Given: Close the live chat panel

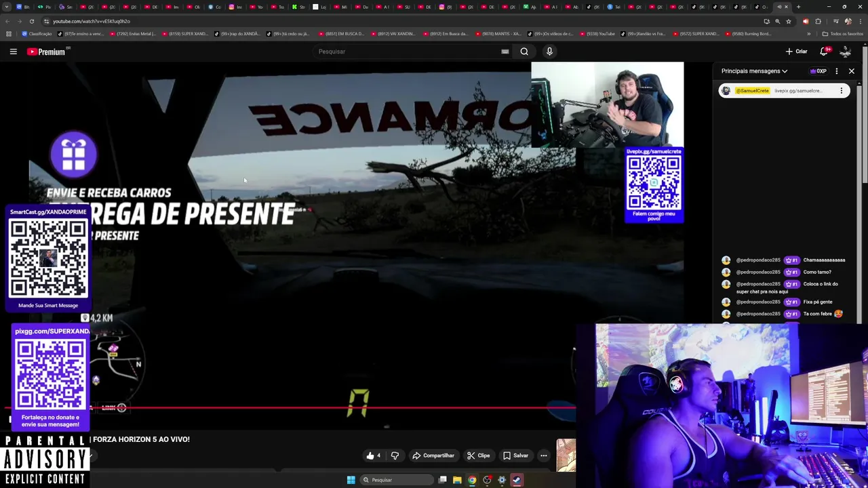Looking at the screenshot, I should pyautogui.click(x=852, y=71).
